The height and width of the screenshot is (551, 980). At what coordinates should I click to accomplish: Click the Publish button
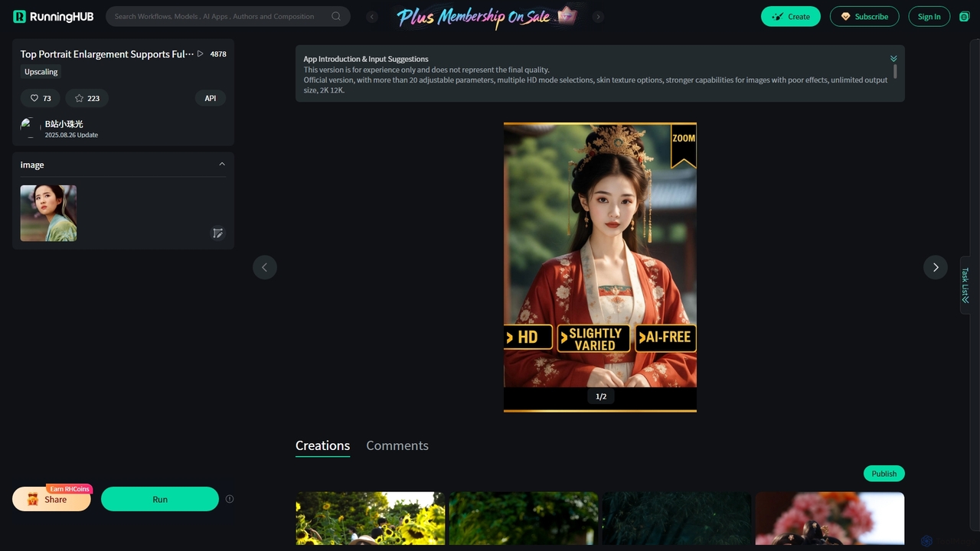tap(884, 474)
